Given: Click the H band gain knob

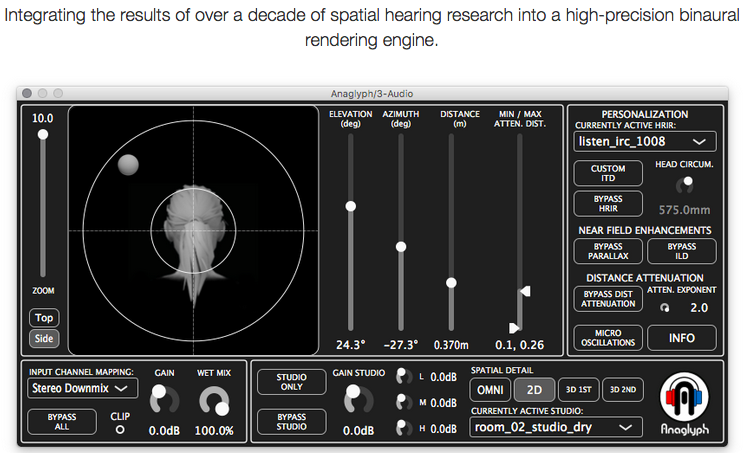Looking at the screenshot, I should 404,428.
